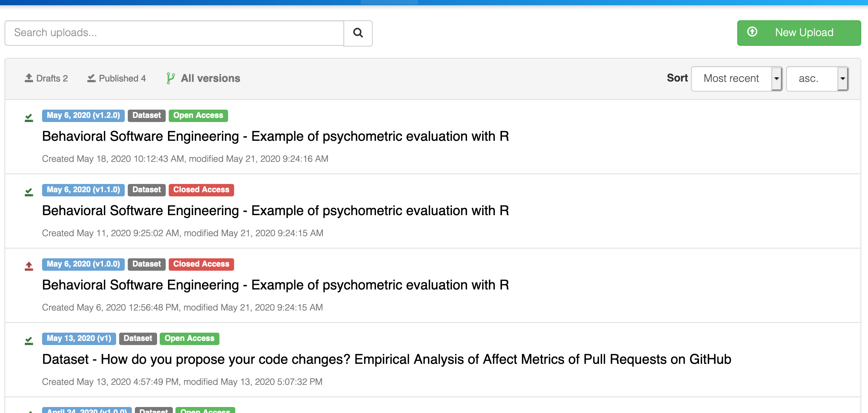This screenshot has width=868, height=413.
Task: Click the Dataset label on May 13 row
Action: pos(138,339)
